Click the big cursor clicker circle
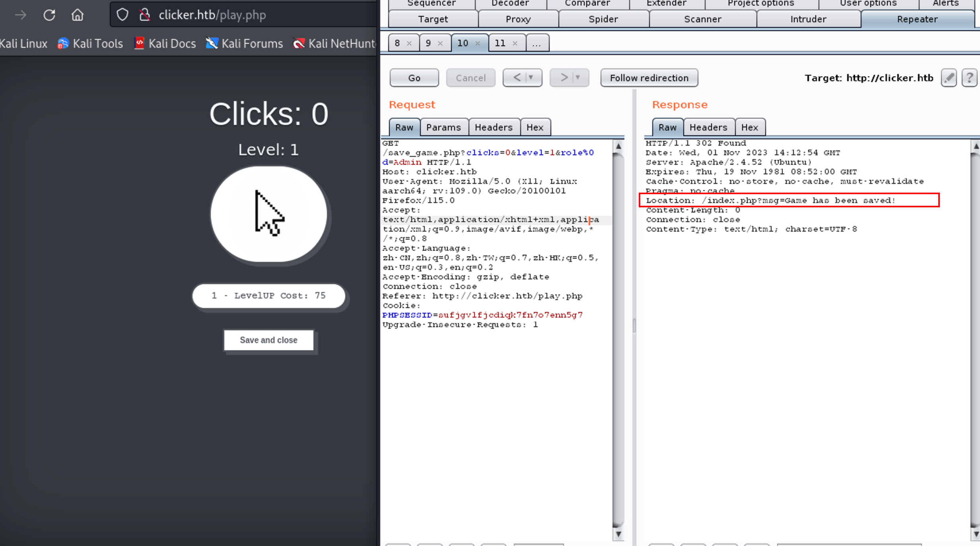 [269, 214]
